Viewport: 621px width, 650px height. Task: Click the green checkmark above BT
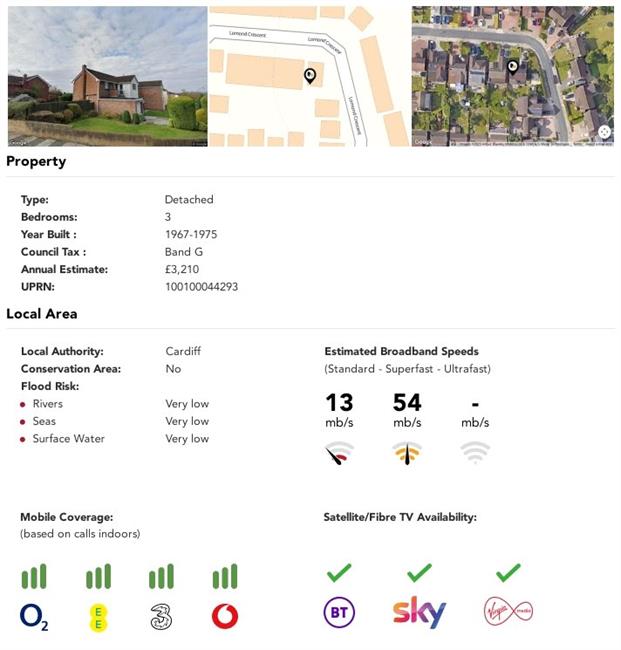pos(339,572)
